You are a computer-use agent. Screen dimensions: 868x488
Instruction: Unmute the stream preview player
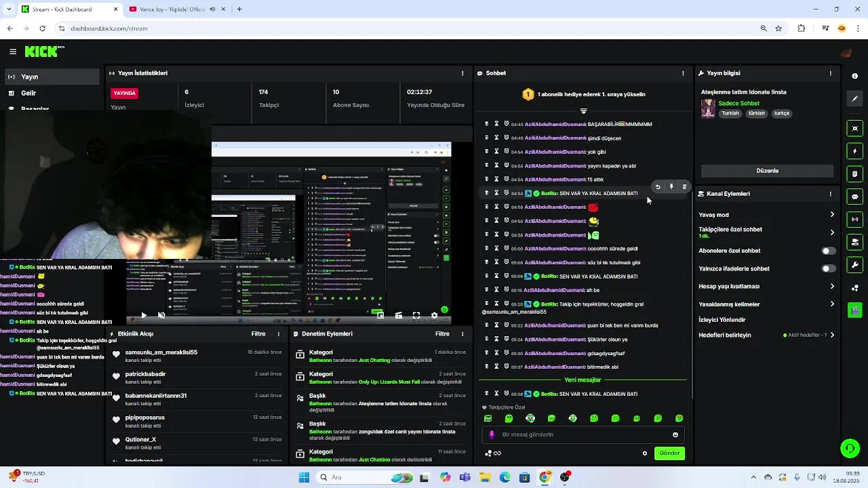tap(161, 316)
